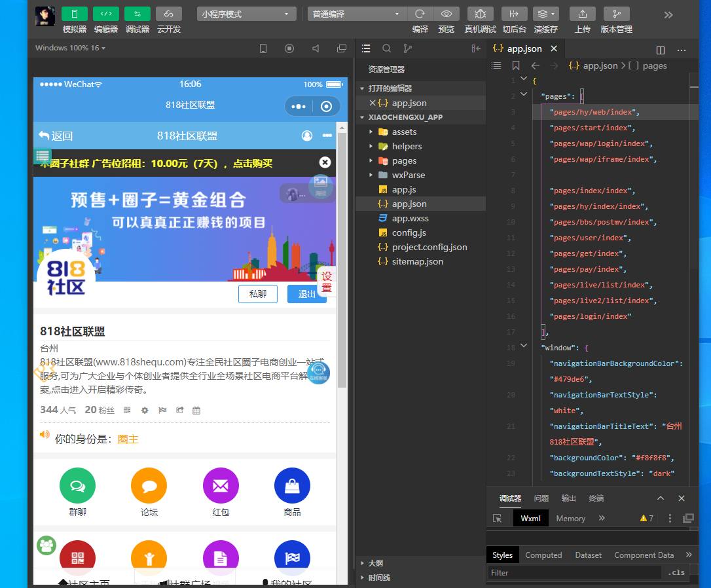Click the 私聊 button
The height and width of the screenshot is (588, 711).
258,294
